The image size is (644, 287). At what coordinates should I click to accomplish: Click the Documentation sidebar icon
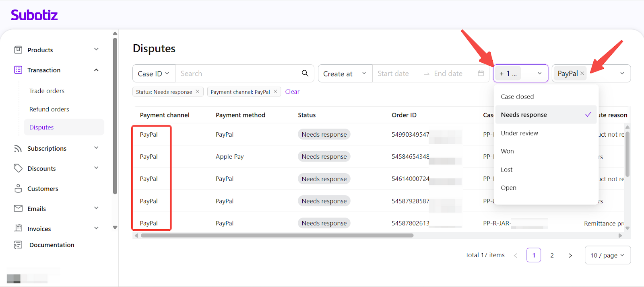coord(18,245)
